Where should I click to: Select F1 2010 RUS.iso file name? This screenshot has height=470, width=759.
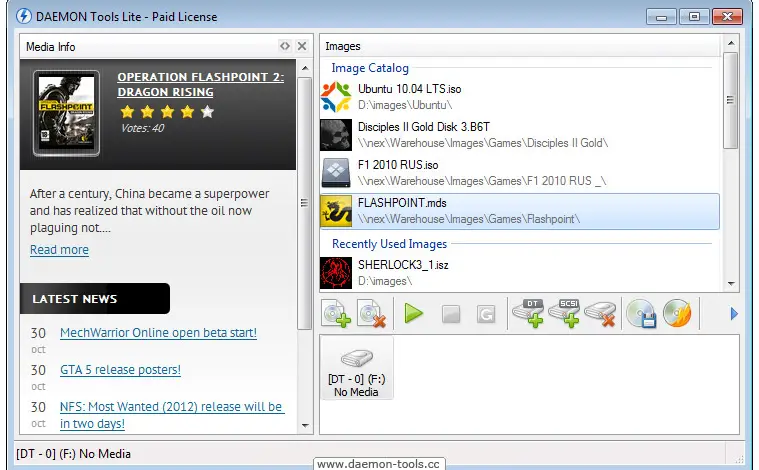[398, 165]
